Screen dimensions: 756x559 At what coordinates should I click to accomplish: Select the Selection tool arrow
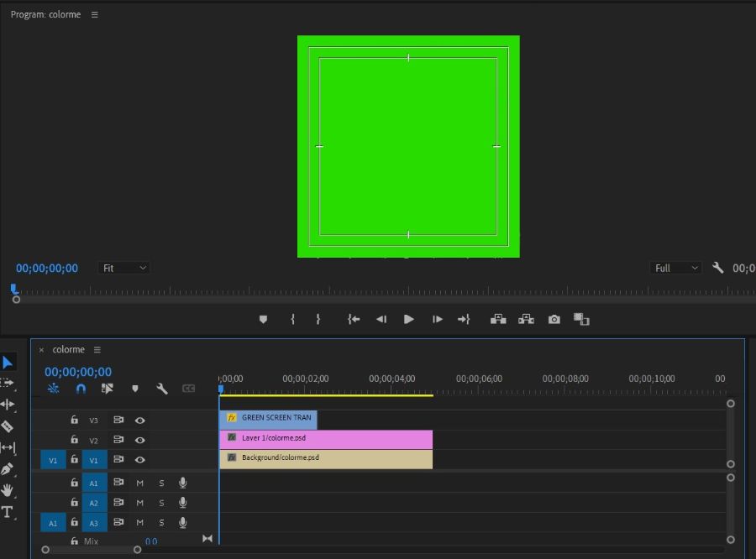pyautogui.click(x=8, y=362)
